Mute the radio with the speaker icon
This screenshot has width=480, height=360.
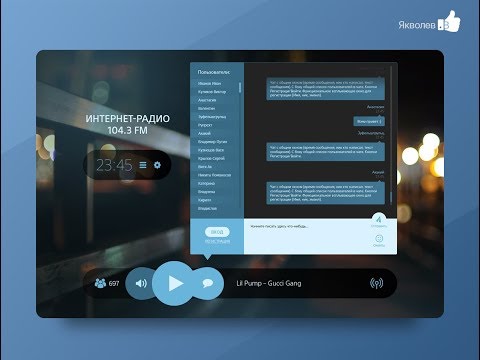tap(141, 283)
